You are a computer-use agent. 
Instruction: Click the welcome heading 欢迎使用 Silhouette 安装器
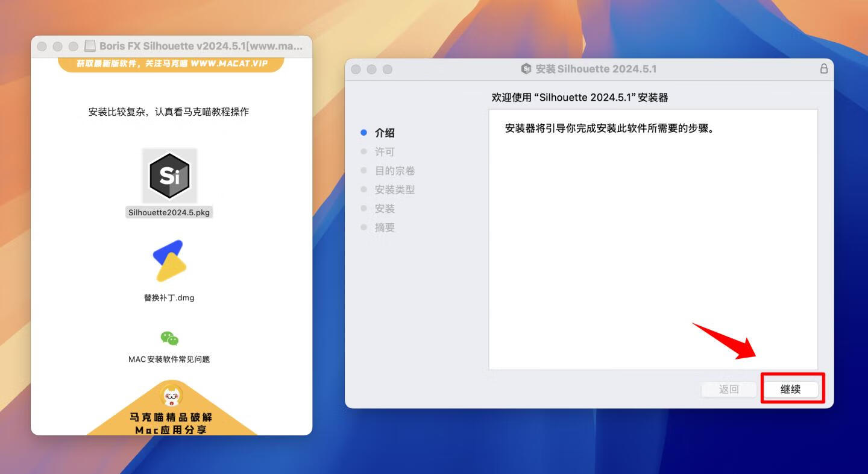580,97
